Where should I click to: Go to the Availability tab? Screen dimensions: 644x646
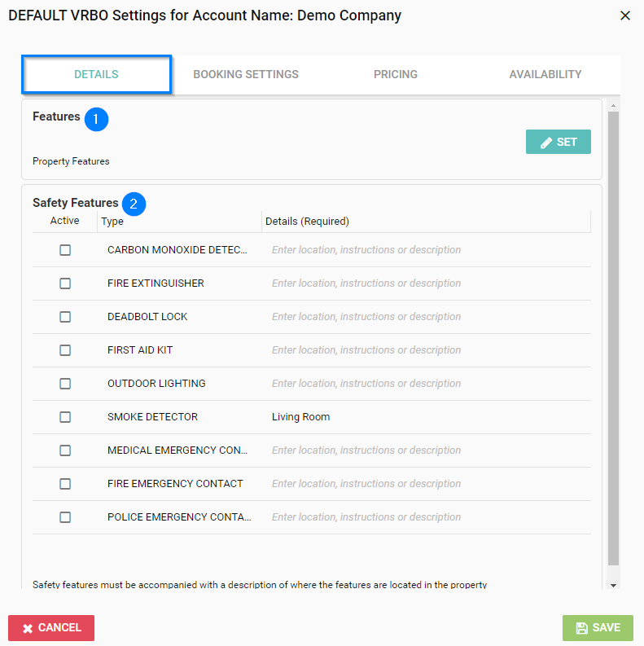(545, 74)
